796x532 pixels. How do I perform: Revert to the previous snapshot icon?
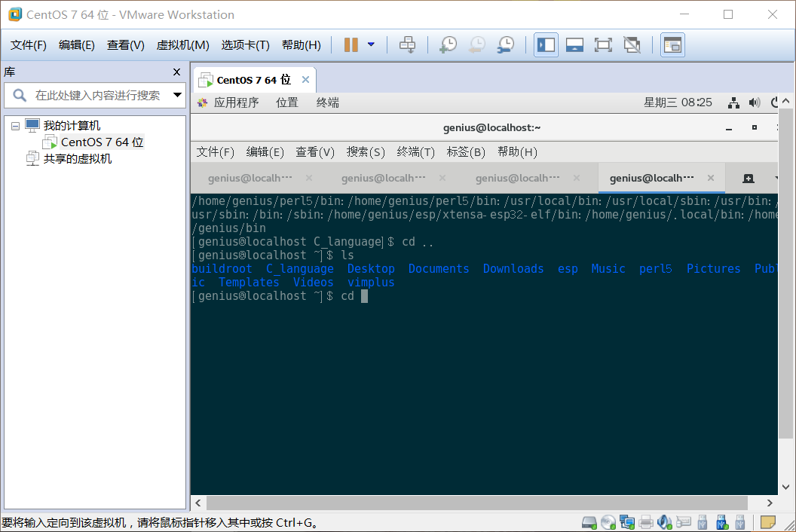coord(476,44)
